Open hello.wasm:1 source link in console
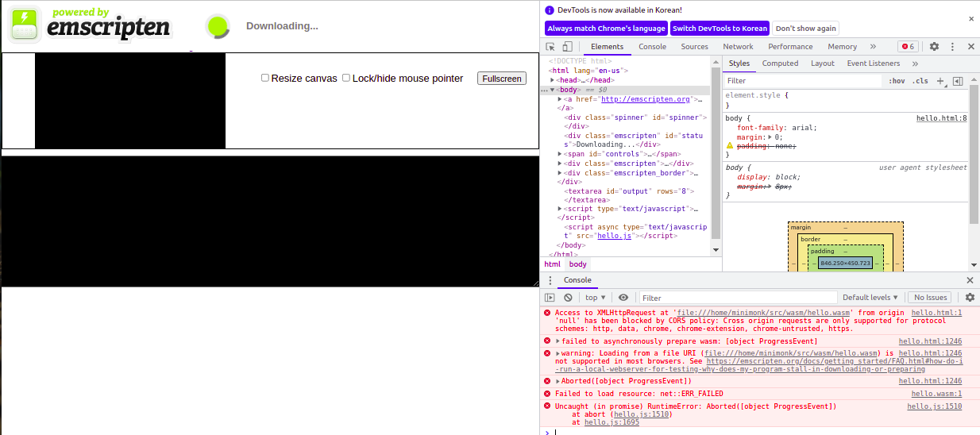 tap(936, 394)
